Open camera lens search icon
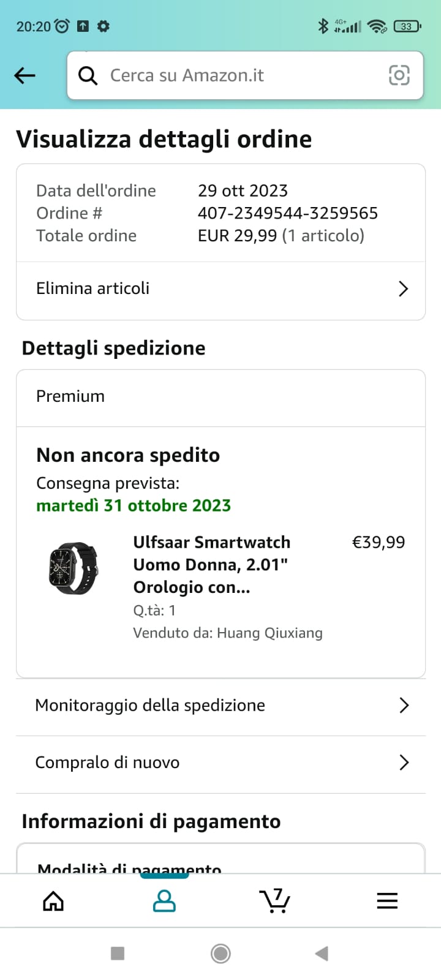The image size is (441, 980). (x=399, y=75)
